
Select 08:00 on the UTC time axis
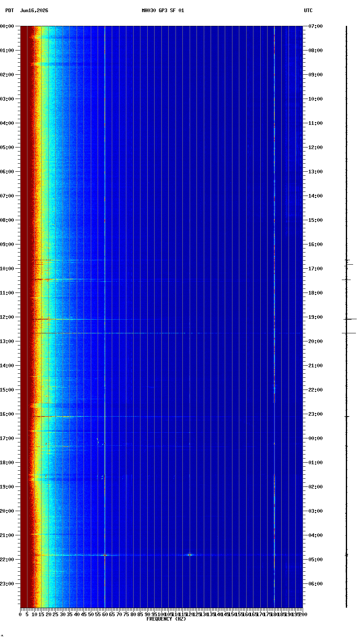point(316,51)
